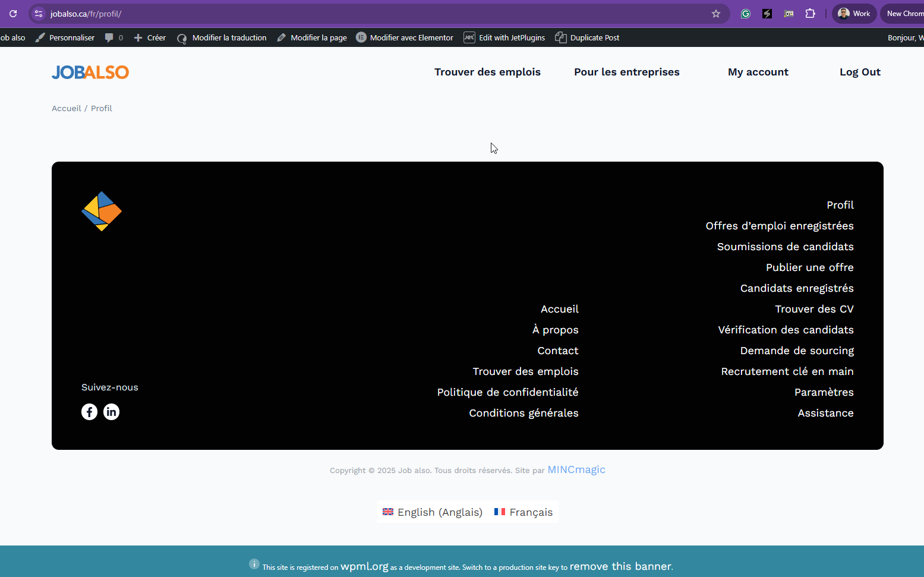Open the Facebook icon under Suivez-nous
Viewport: 924px width, 577px height.
89,412
